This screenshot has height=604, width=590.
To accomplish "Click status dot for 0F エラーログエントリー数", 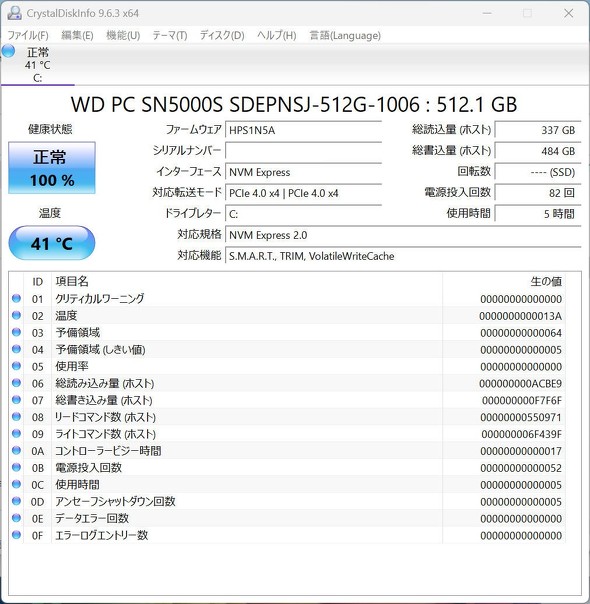I will pyautogui.click(x=16, y=535).
